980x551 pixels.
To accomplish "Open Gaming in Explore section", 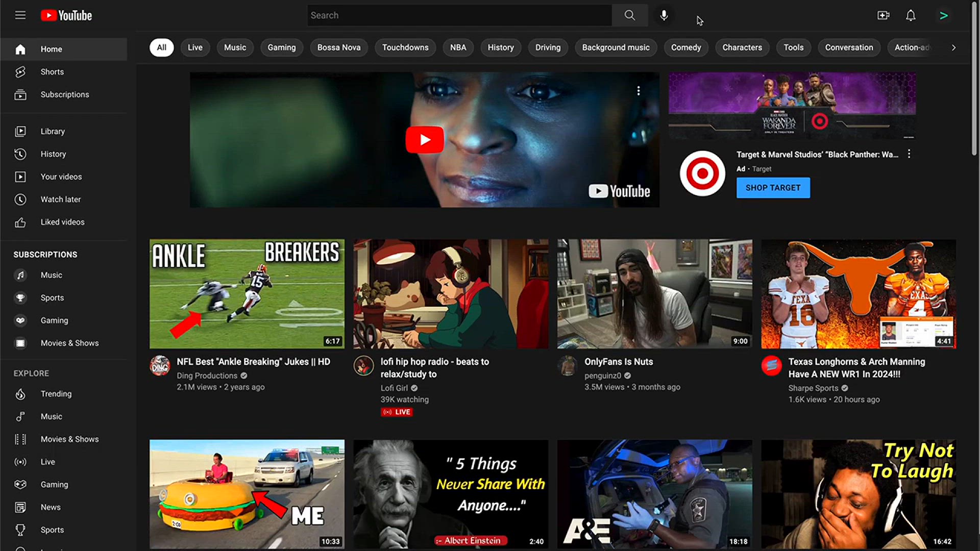I will tap(64, 485).
